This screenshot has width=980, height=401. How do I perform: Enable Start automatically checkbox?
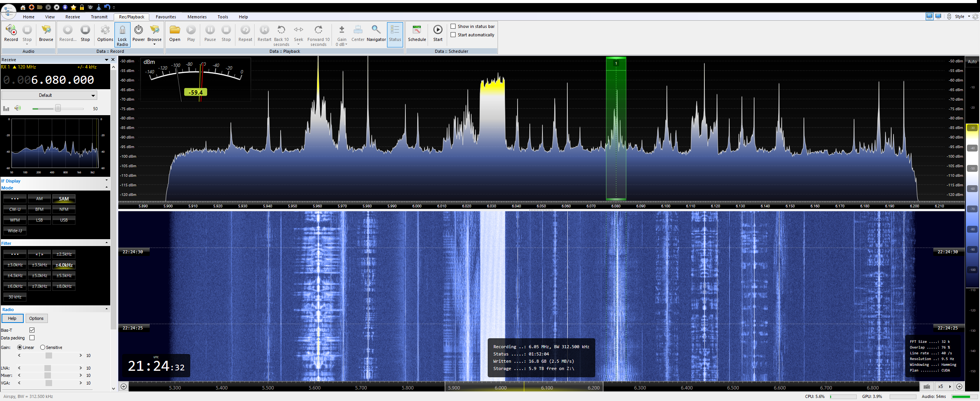pos(453,35)
